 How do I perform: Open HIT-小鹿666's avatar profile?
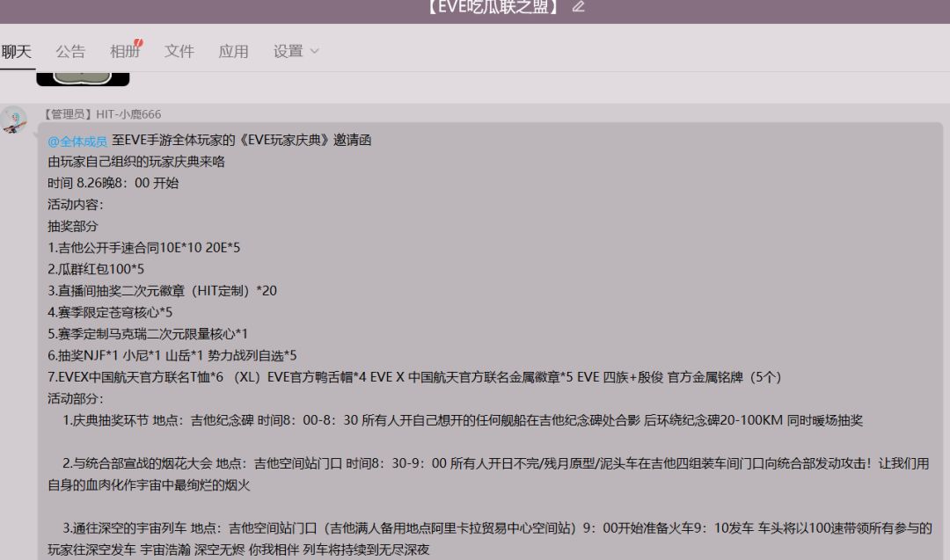click(13, 120)
